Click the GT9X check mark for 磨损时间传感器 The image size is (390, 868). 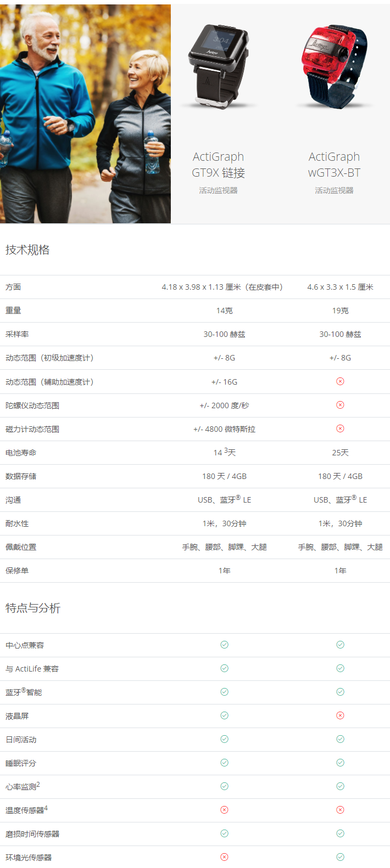click(224, 833)
